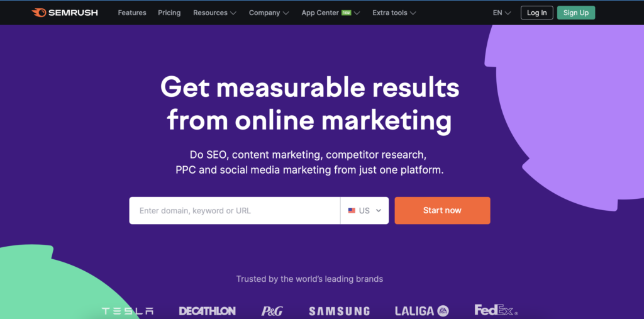This screenshot has height=319, width=644.
Task: Expand the Company dropdown menu
Action: [269, 13]
